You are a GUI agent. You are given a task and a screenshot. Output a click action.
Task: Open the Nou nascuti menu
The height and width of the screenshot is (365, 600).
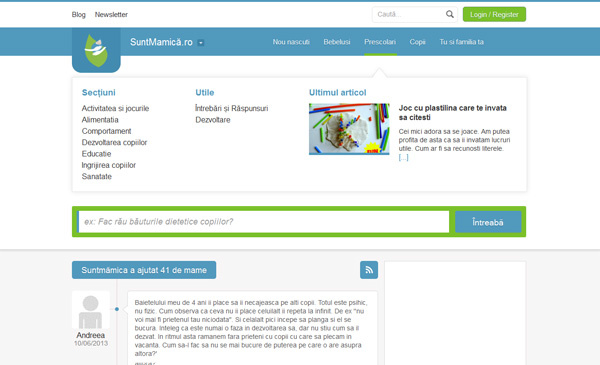pyautogui.click(x=291, y=42)
